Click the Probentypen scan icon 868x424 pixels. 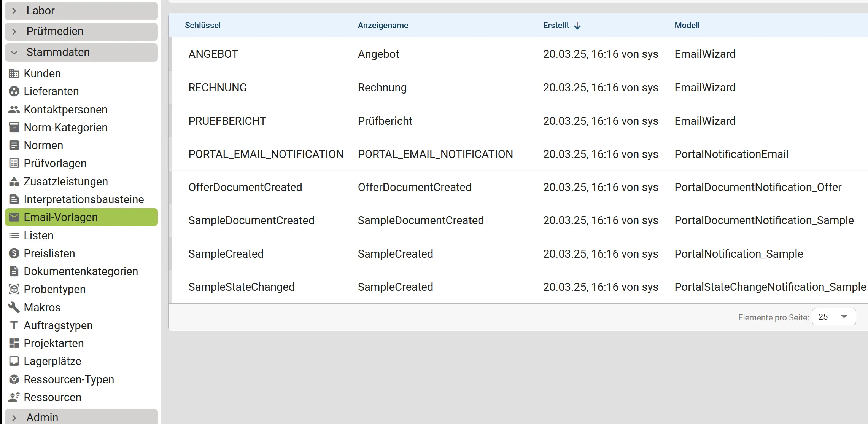pos(14,289)
